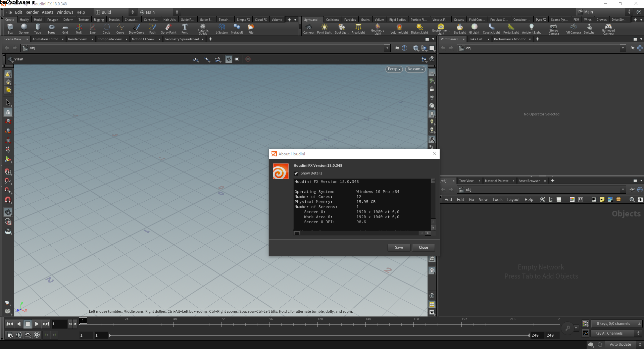Click the Save button in About dialog
Image resolution: width=644 pixels, height=349 pixels.
(x=398, y=247)
